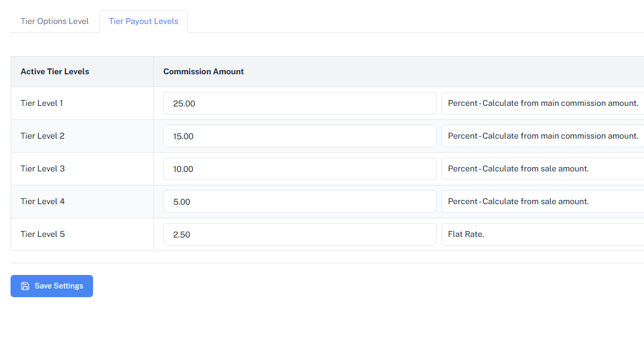Image resolution: width=644 pixels, height=351 pixels.
Task: Click the Save Settings button
Action: coord(52,286)
